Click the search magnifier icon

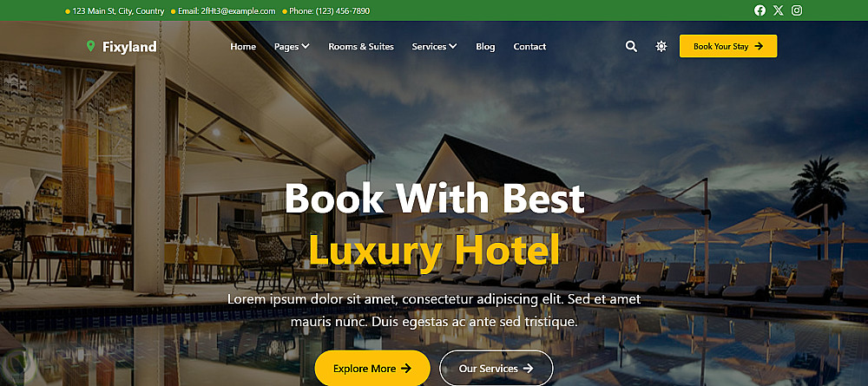tap(631, 47)
